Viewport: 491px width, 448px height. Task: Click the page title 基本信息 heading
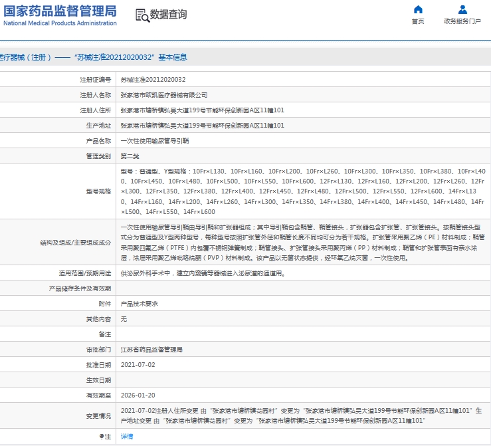[x=173, y=57]
